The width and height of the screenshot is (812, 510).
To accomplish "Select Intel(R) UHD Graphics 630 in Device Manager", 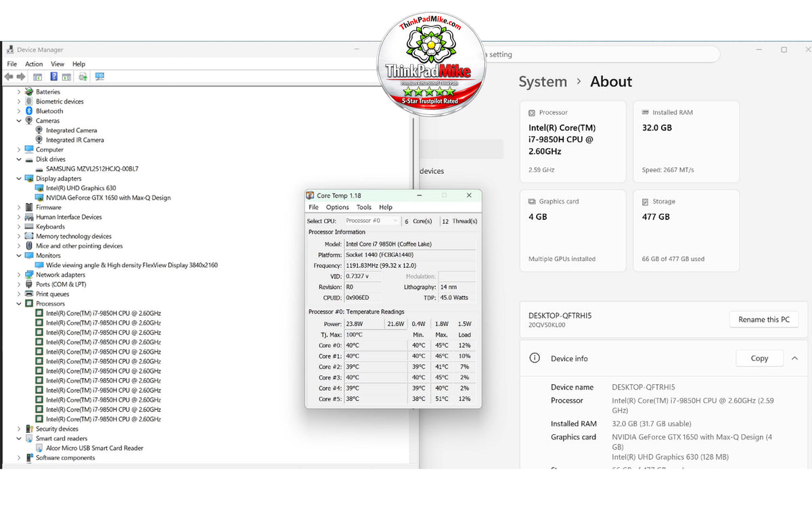I will tap(81, 188).
